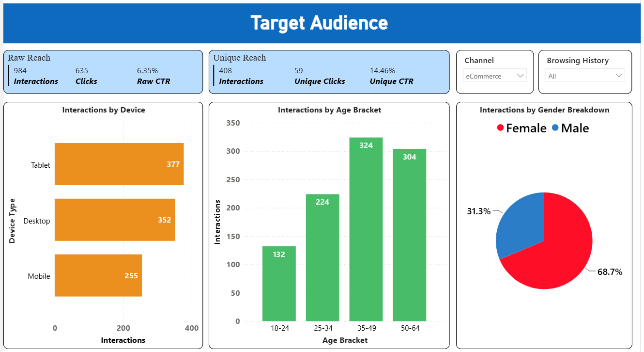Click the Unique Clicks label

[x=320, y=81]
